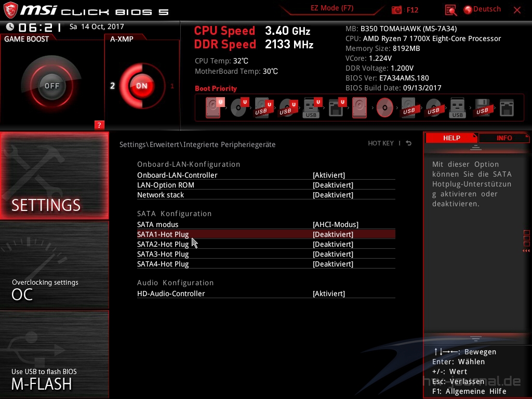The width and height of the screenshot is (532, 399).
Task: Click the F1: Allgemeine Hilfe hint
Action: pyautogui.click(x=469, y=391)
